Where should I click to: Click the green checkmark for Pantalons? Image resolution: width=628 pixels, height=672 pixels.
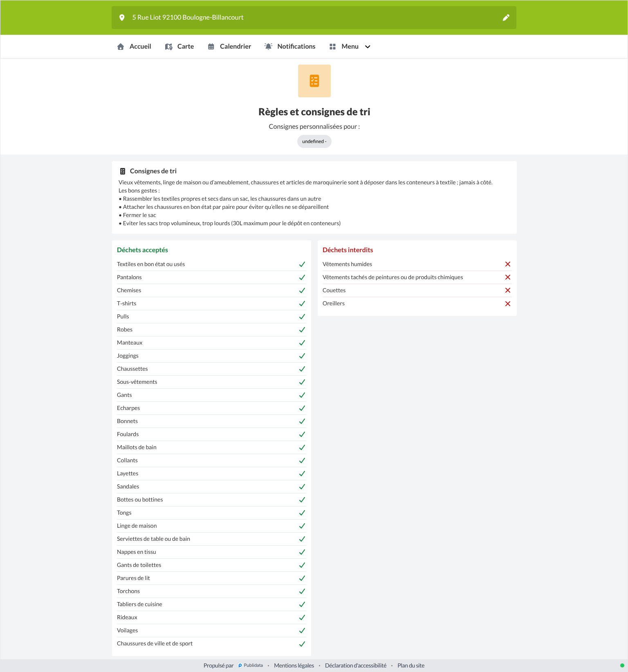click(302, 278)
